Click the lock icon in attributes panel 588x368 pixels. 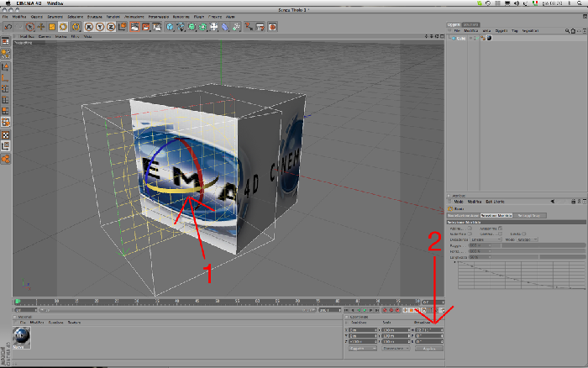click(x=574, y=202)
